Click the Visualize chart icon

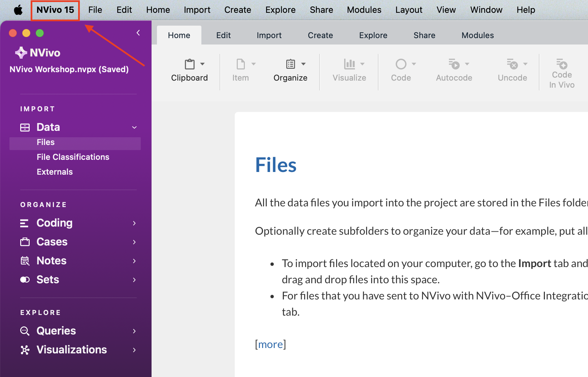350,64
